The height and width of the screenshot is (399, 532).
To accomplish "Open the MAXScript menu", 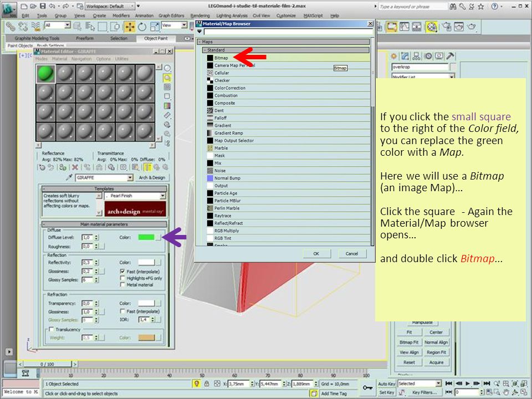I will pyautogui.click(x=313, y=16).
